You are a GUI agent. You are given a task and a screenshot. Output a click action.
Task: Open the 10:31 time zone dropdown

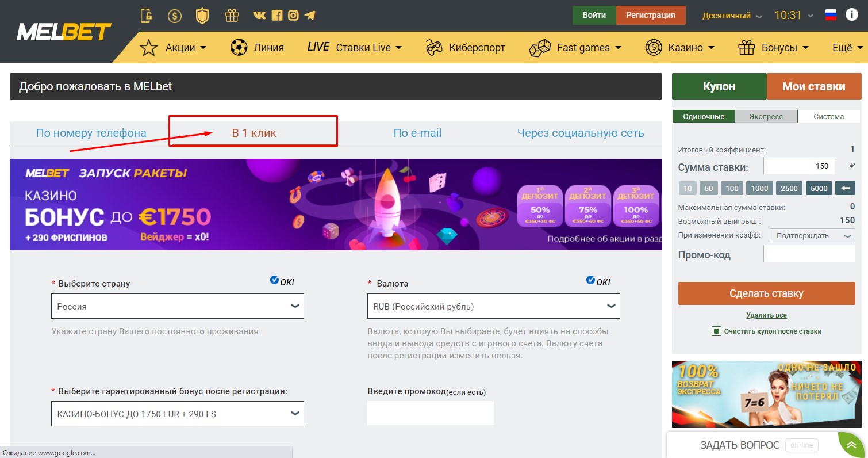click(x=794, y=16)
